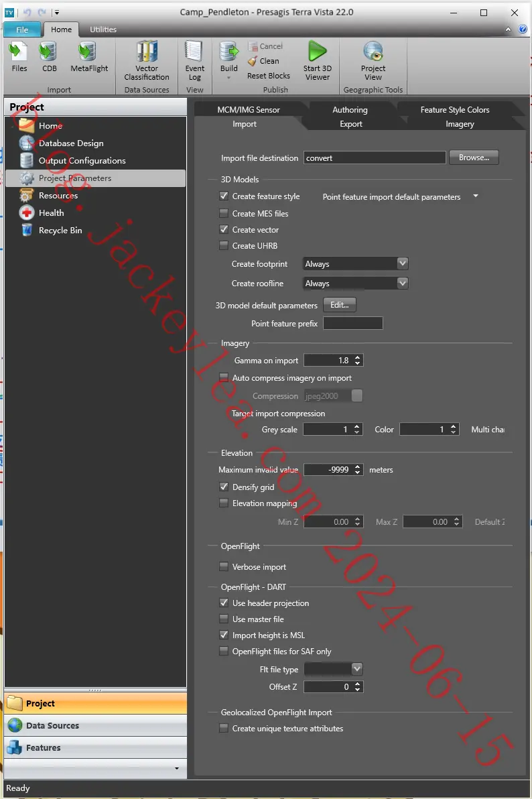Open the Flt file type dropdown

click(356, 668)
